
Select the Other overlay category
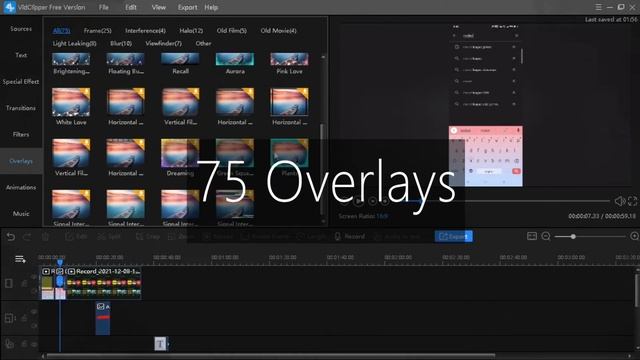[203, 43]
